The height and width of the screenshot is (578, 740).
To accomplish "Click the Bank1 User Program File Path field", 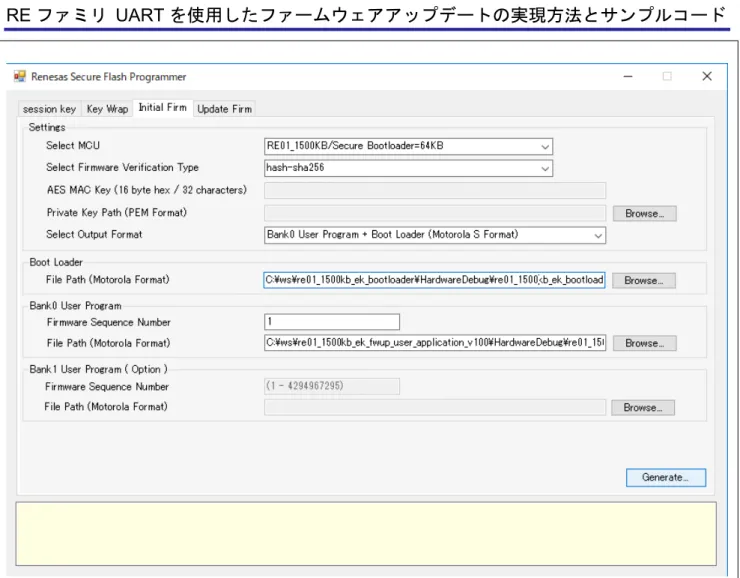I will (435, 407).
